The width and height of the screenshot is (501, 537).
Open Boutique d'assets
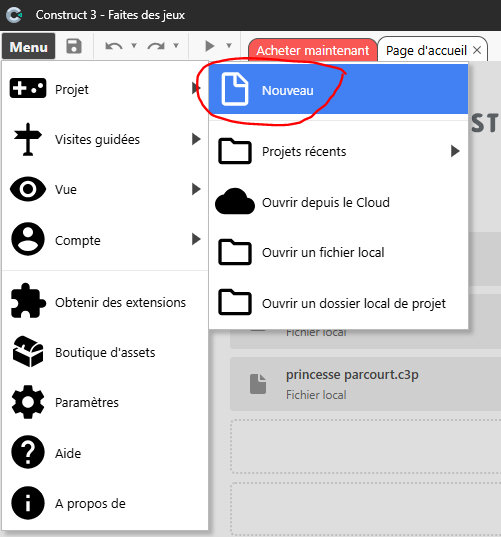click(x=105, y=352)
